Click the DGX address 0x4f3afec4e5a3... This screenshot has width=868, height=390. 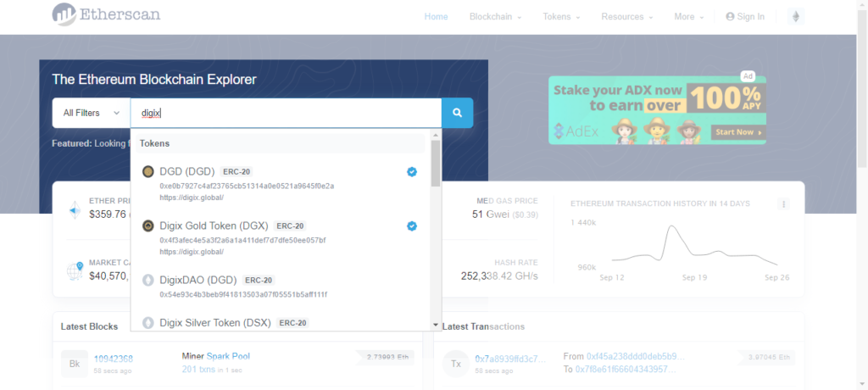242,240
